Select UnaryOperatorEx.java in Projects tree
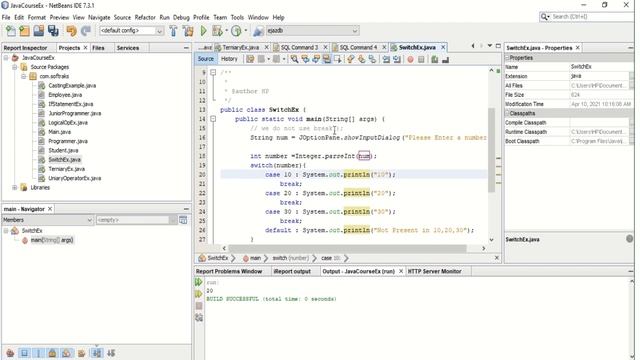This screenshot has height=360, width=640. (x=75, y=178)
